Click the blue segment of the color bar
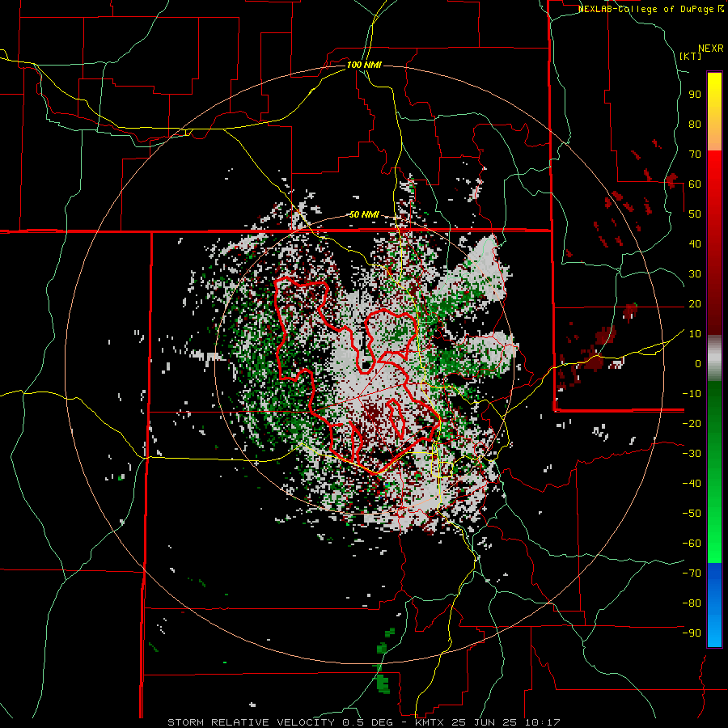Viewport: 728px width, 728px height. tap(714, 604)
